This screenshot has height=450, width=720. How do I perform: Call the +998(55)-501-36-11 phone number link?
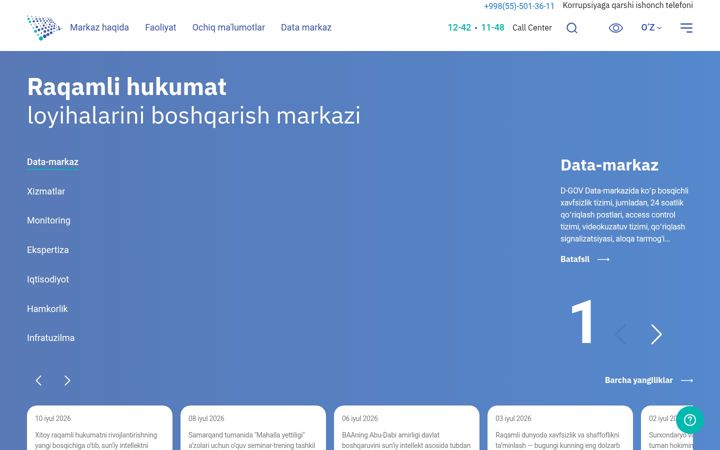519,6
